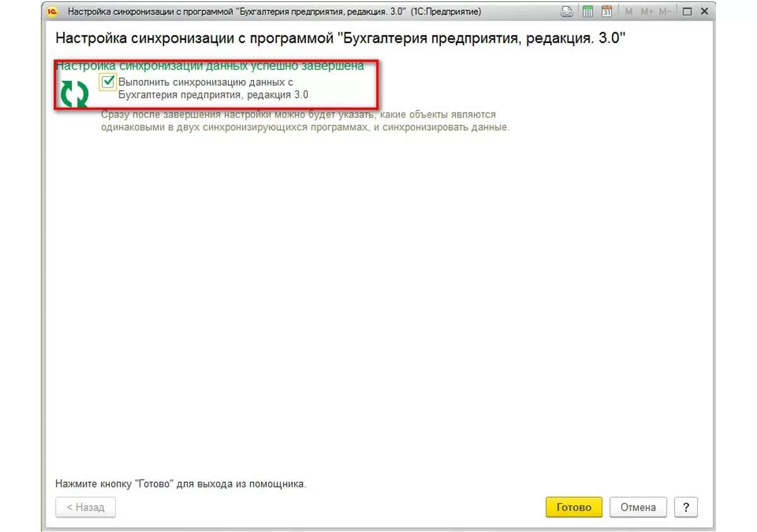This screenshot has width=757, height=532.
Task: Click the 'Нажмите кнопку "Готово"' instruction text
Action: tap(181, 484)
